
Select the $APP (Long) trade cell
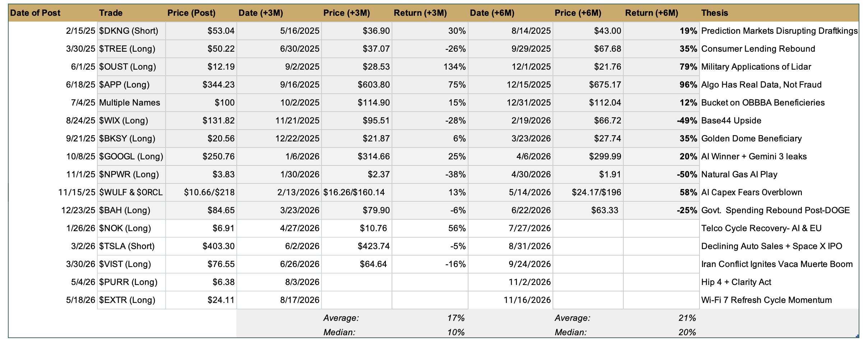(131, 85)
